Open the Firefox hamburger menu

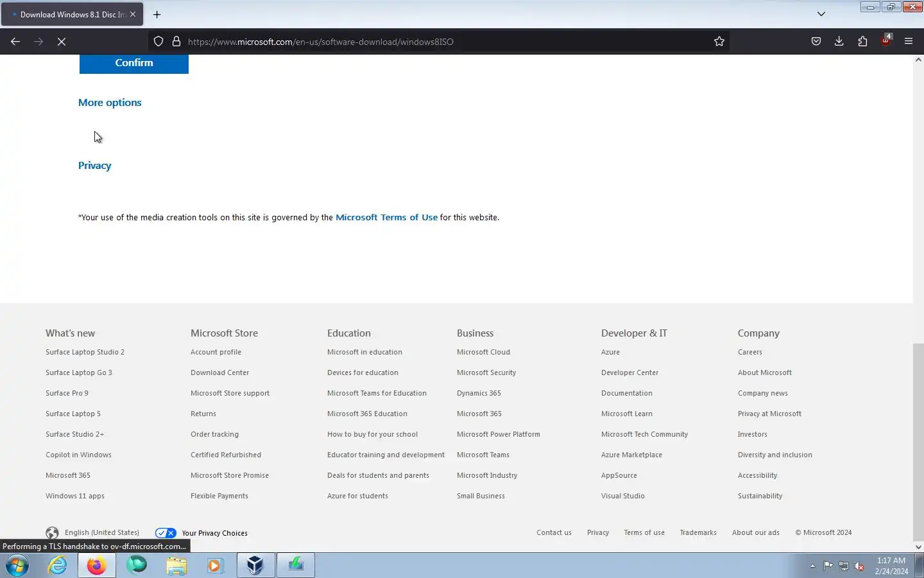(x=909, y=41)
